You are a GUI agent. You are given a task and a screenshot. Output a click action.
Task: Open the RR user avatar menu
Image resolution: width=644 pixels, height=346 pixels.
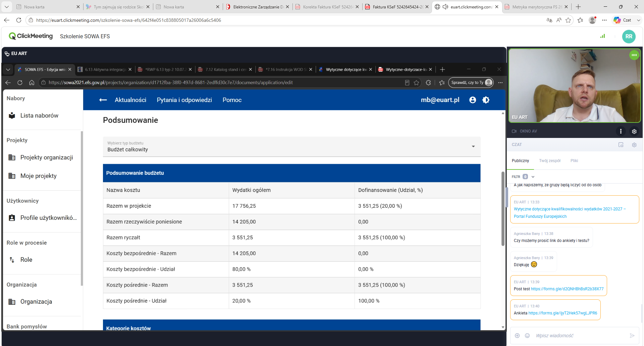pyautogui.click(x=629, y=36)
